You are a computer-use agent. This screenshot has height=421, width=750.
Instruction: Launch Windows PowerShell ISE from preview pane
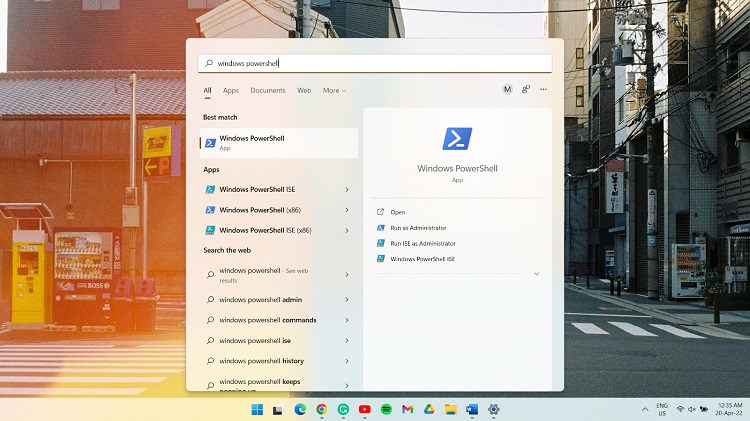pos(422,259)
